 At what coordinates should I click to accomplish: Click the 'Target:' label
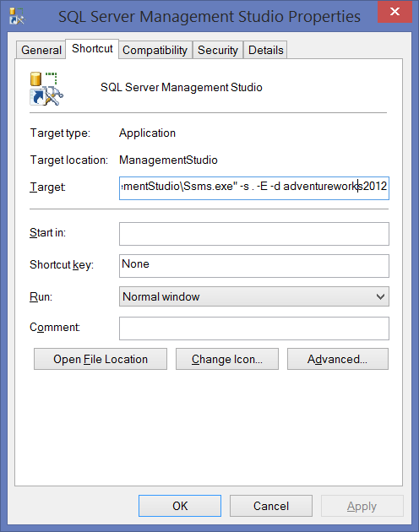47,187
